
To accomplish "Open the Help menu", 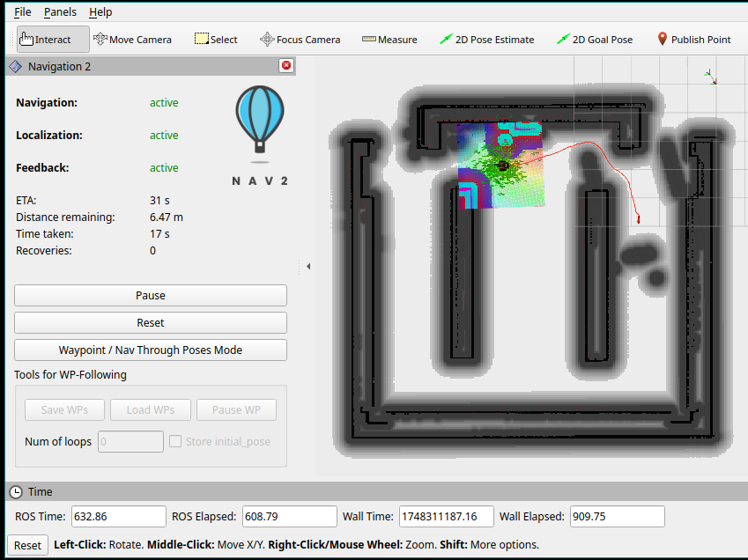I will (100, 12).
